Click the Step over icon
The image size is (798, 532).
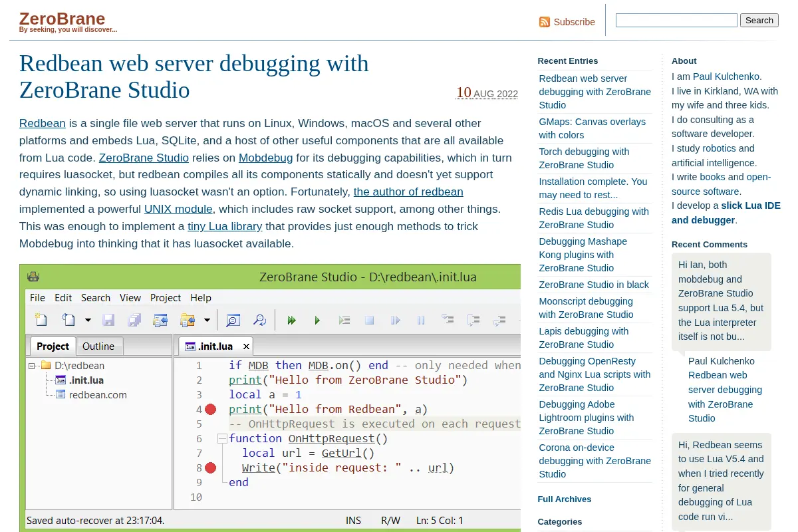(x=473, y=320)
